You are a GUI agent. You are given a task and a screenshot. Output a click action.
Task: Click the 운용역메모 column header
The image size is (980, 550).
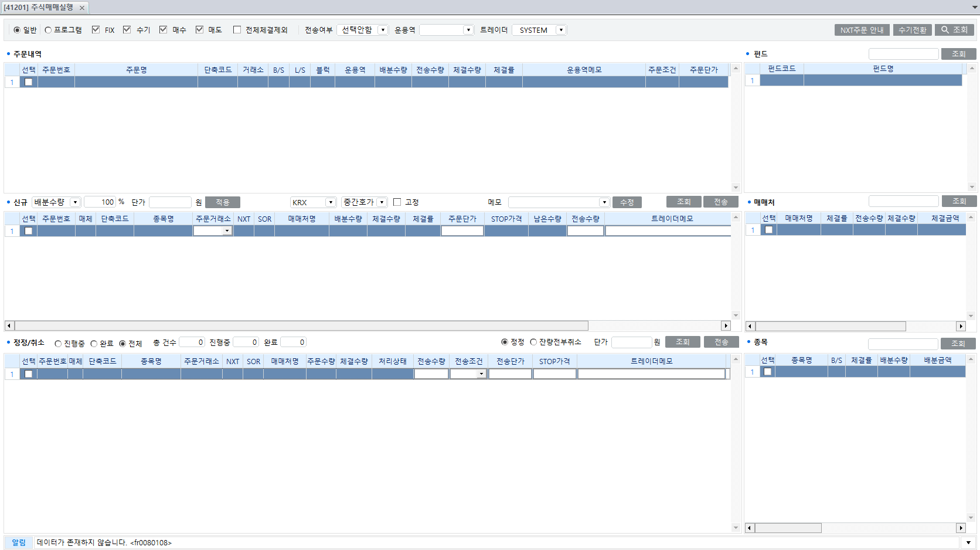click(x=584, y=70)
